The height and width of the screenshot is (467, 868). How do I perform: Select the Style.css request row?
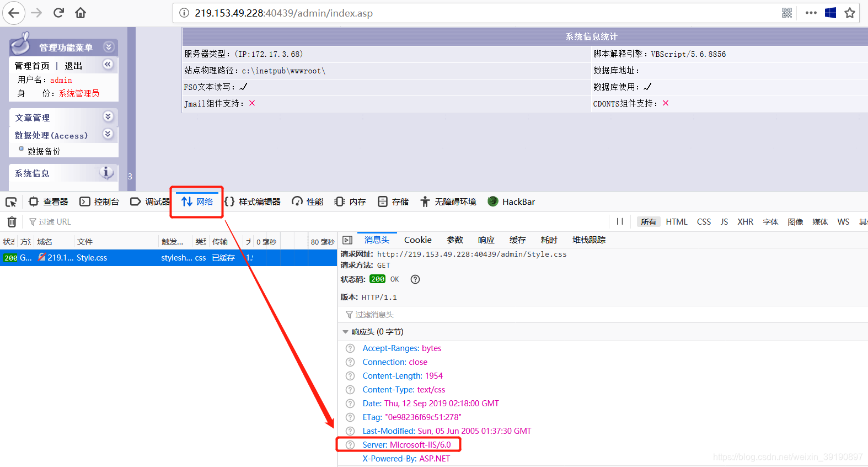click(x=168, y=258)
